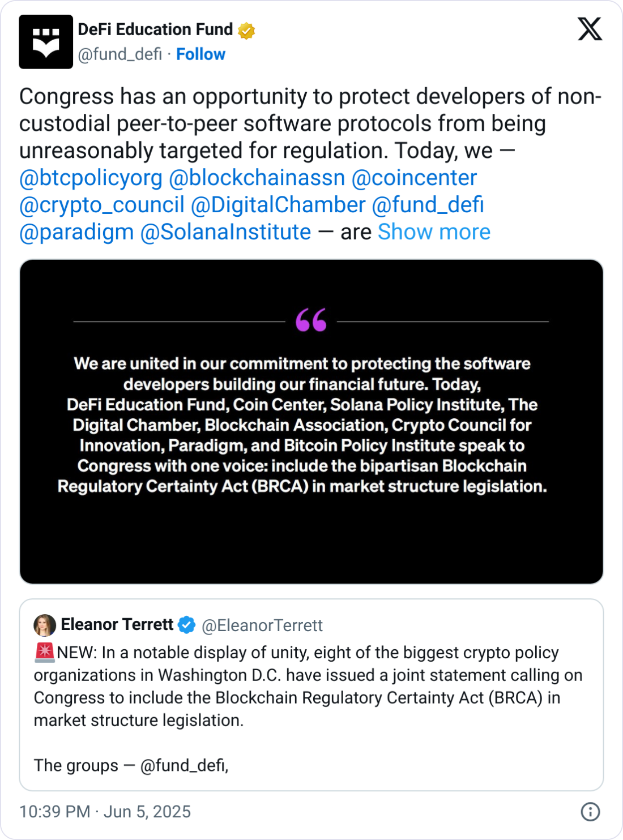Open the embedded black quote image

point(311,421)
